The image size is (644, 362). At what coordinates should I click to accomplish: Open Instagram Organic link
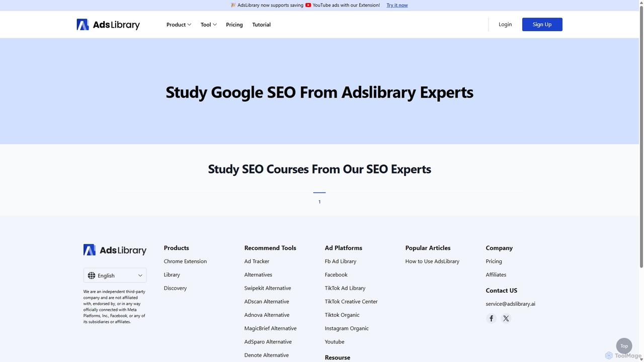coord(347,328)
